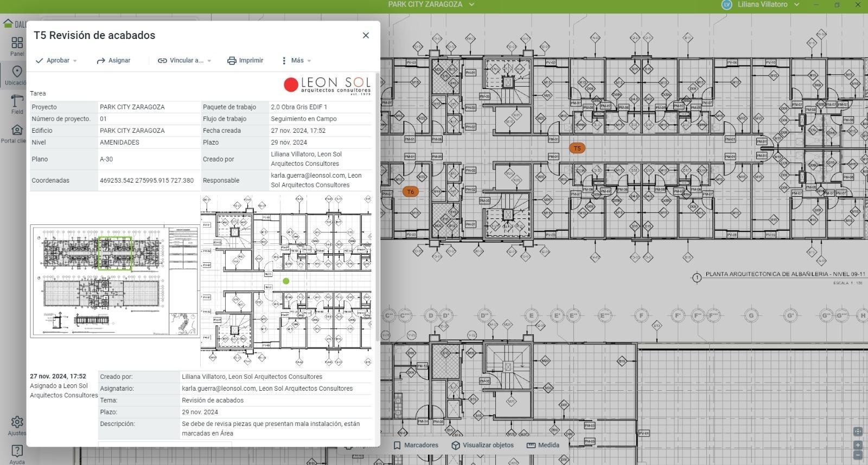Click the Plazo value in top table
Viewport: 868px width, 465px height.
tap(289, 143)
